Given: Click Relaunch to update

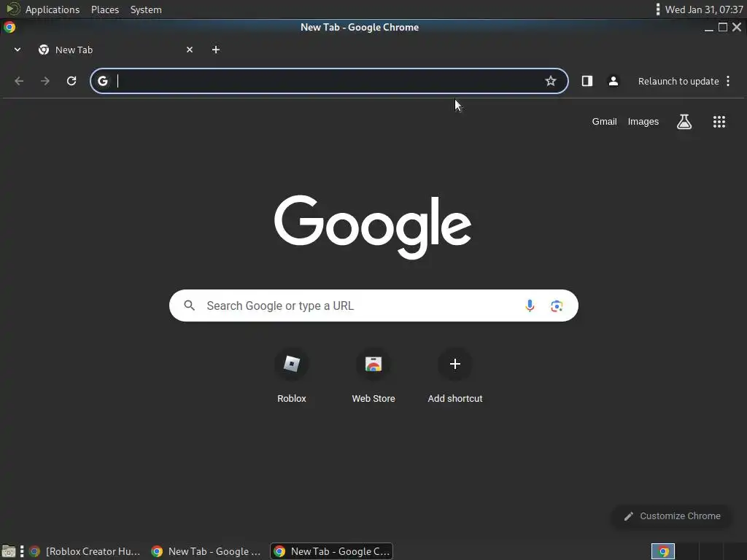Looking at the screenshot, I should pyautogui.click(x=678, y=82).
